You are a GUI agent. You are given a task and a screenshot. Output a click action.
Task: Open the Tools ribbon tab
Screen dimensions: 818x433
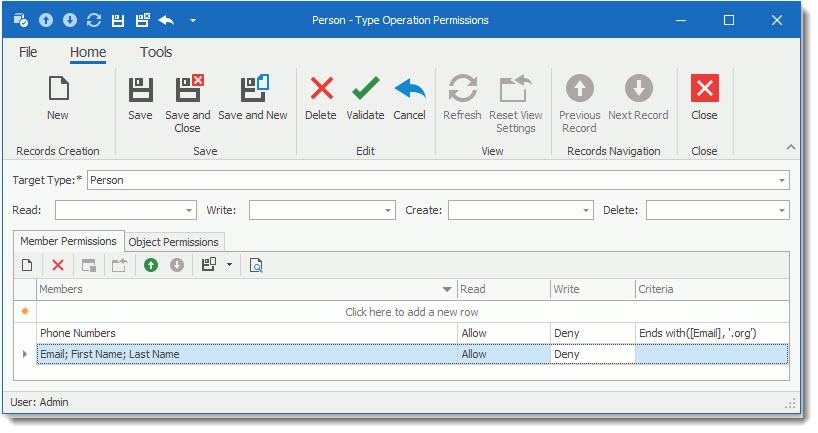tap(156, 52)
